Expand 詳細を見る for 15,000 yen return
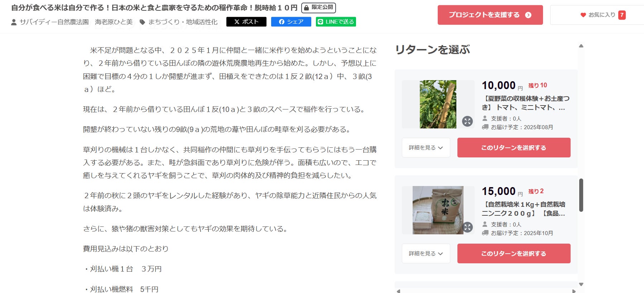644x293 pixels. 426,254
